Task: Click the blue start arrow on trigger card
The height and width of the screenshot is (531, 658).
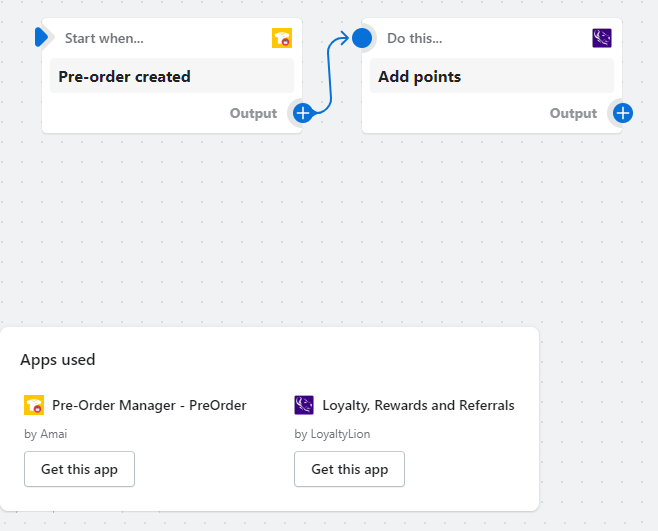Action: click(41, 38)
